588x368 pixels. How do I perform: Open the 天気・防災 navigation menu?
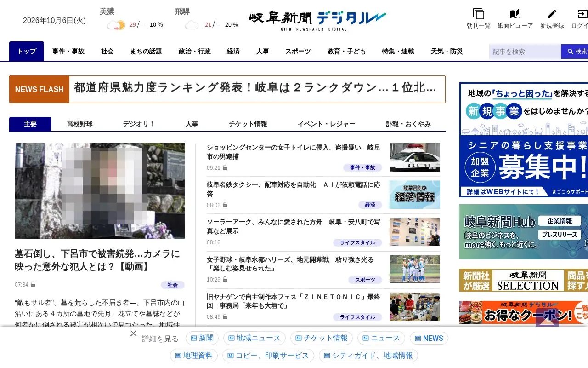[447, 51]
